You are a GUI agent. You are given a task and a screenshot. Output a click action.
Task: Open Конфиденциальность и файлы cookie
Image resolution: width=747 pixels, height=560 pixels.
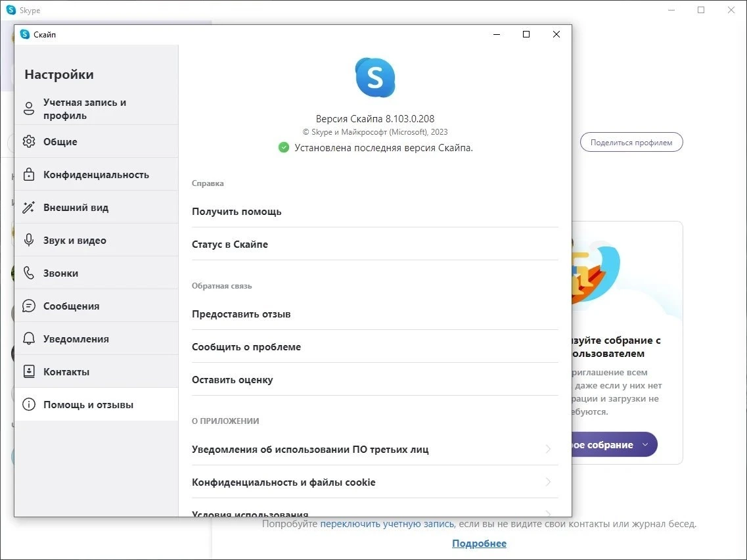tap(375, 482)
